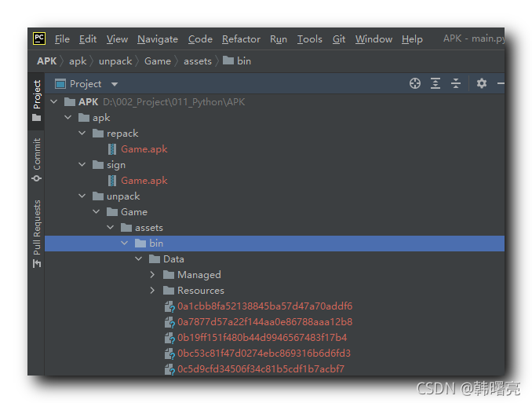
Task: Collapse the repack folder
Action: click(82, 134)
